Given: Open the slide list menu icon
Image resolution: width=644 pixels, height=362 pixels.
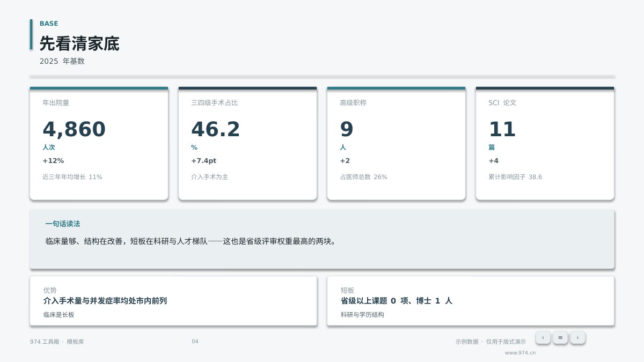Looking at the screenshot, I should pos(560,337).
